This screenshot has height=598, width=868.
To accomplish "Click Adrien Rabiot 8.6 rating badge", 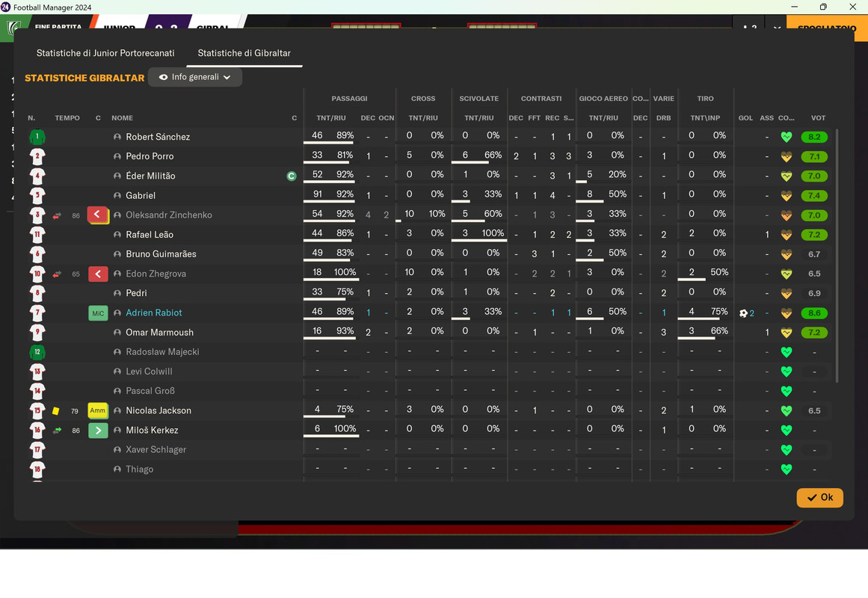I will [x=814, y=313].
